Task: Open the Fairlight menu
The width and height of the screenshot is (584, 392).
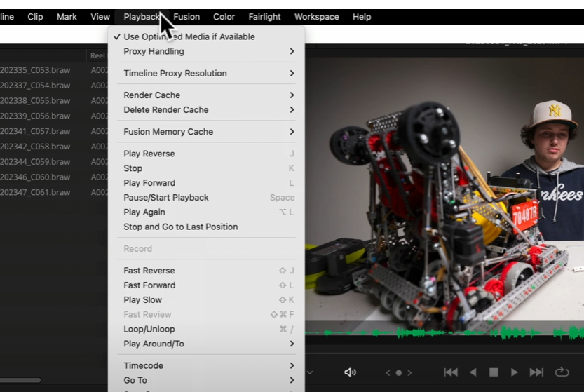Action: point(264,17)
